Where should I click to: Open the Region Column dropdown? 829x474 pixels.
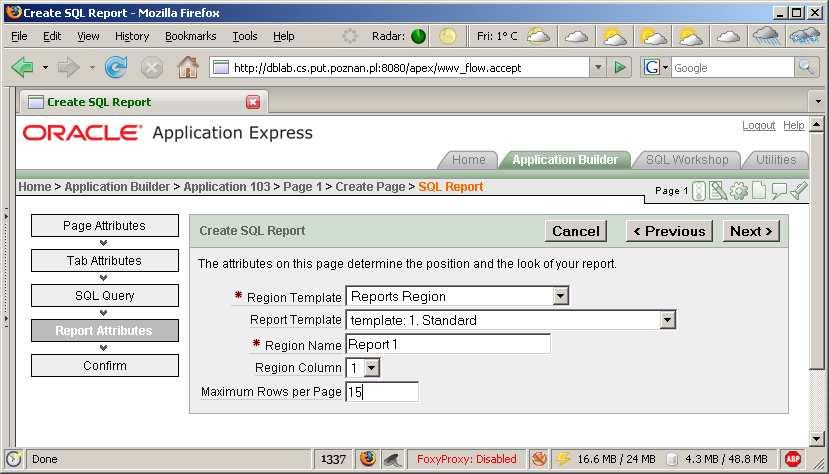(372, 367)
